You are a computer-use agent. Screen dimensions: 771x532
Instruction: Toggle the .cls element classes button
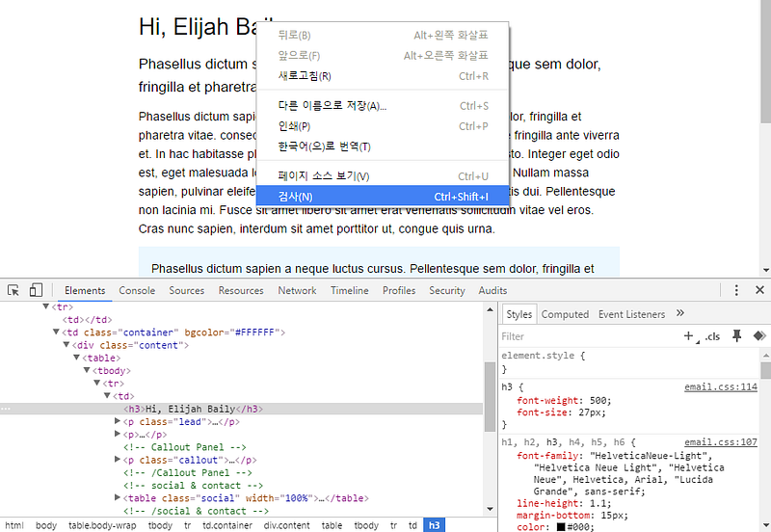[x=712, y=336]
